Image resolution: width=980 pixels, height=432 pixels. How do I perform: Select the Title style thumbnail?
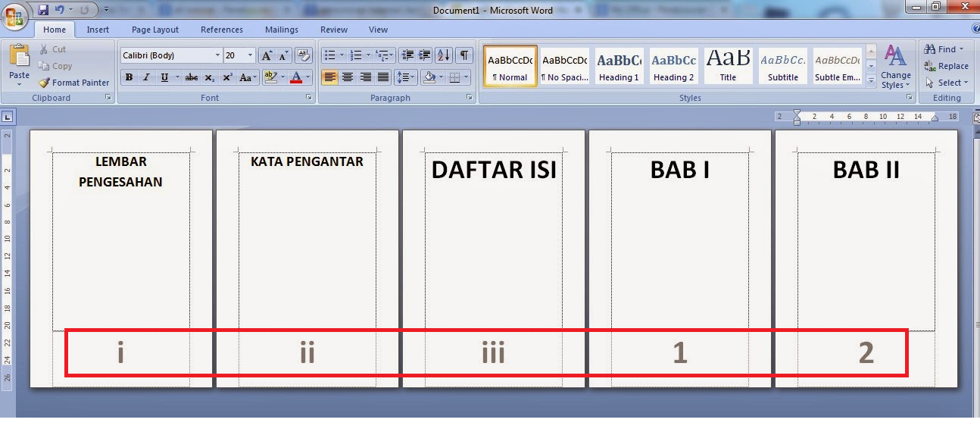(x=728, y=66)
